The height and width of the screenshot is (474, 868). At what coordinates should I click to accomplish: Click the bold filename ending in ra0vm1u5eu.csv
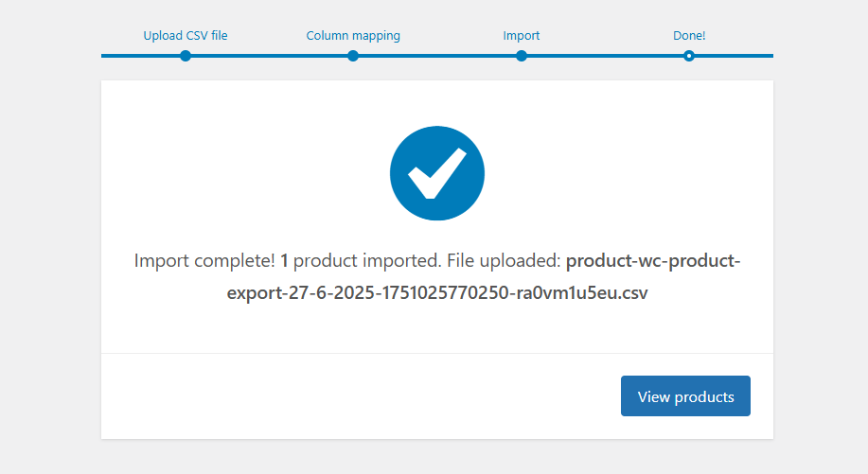tap(437, 293)
